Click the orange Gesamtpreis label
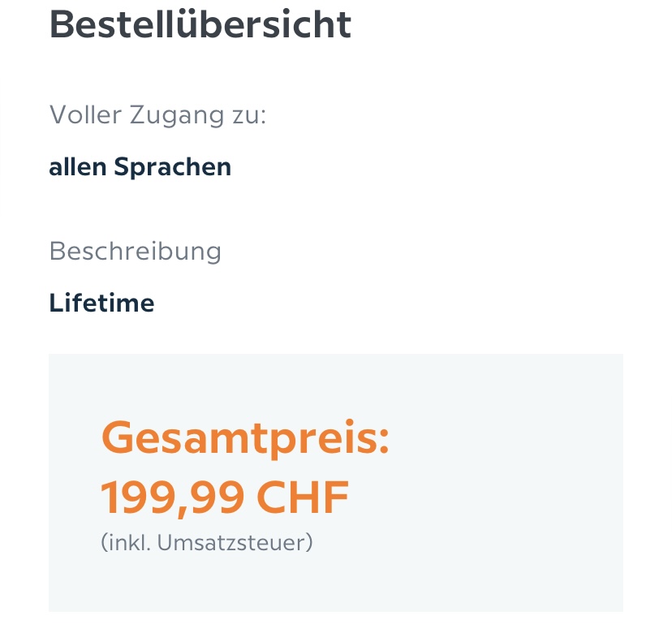Screen dimensions: 672x633 pos(244,439)
